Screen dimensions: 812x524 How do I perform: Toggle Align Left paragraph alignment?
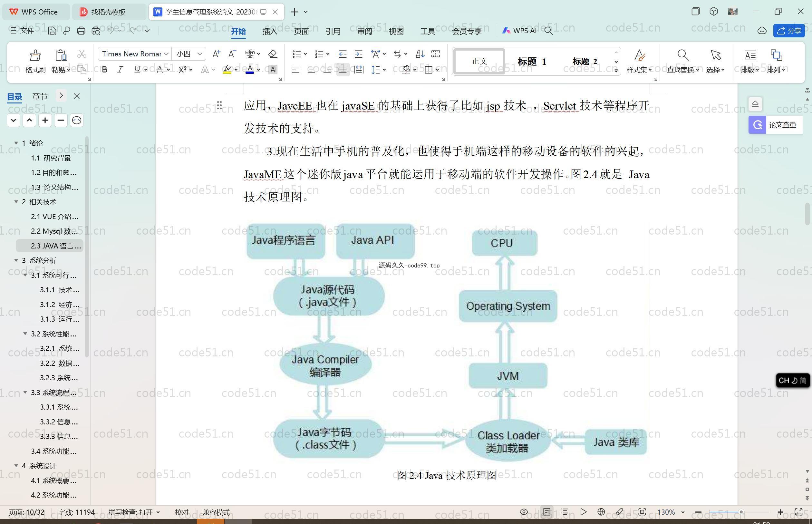tap(295, 70)
